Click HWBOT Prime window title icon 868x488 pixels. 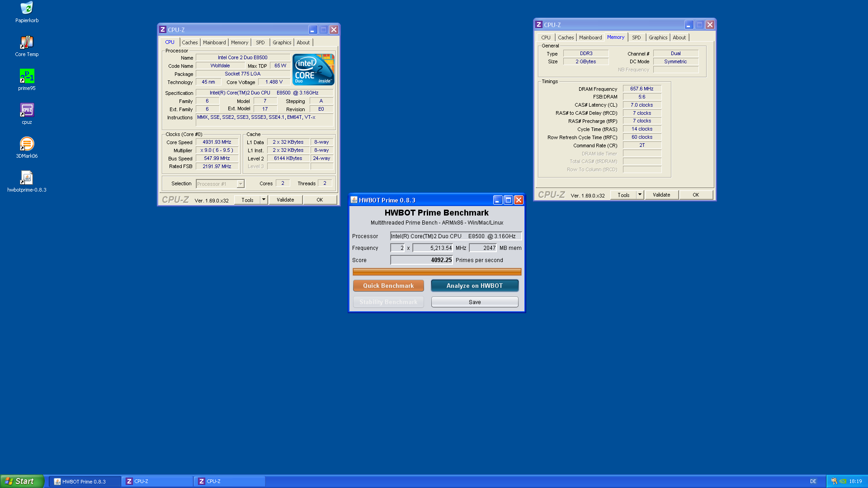354,200
